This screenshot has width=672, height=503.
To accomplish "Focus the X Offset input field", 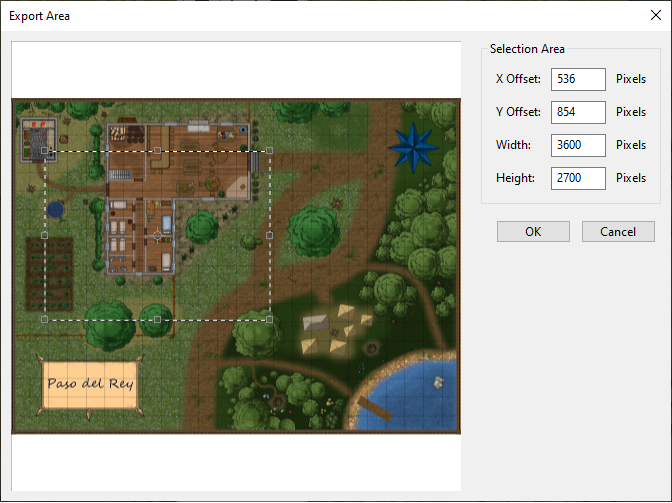I will pos(578,79).
